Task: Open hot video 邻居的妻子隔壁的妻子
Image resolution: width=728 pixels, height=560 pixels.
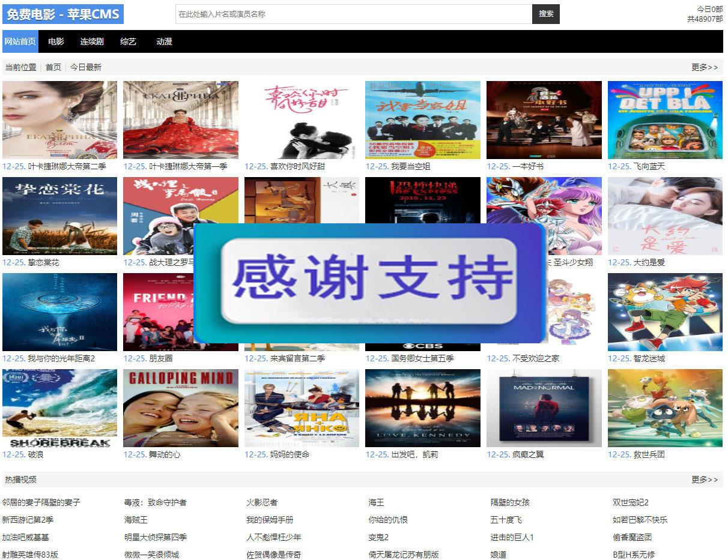Action: pos(41,502)
